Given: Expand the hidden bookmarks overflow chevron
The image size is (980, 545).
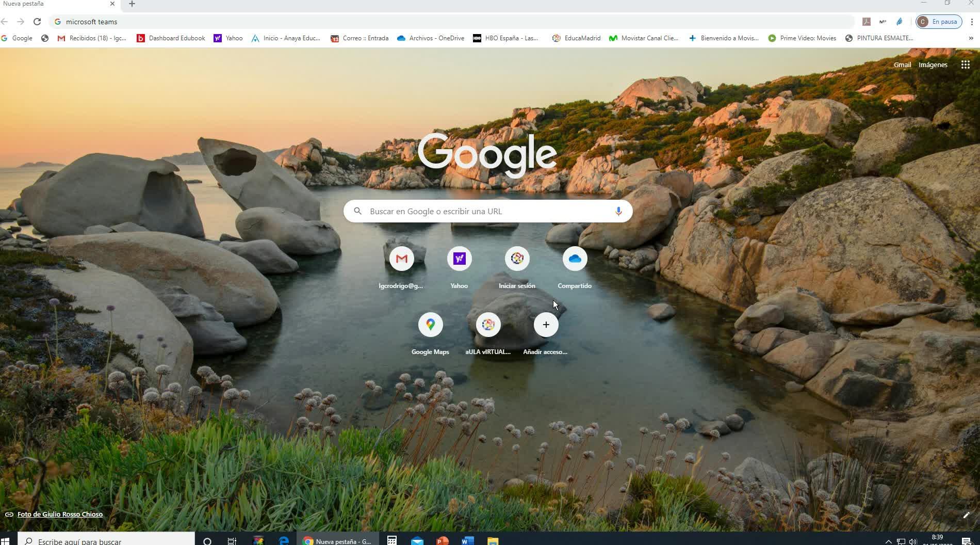Looking at the screenshot, I should tap(971, 38).
